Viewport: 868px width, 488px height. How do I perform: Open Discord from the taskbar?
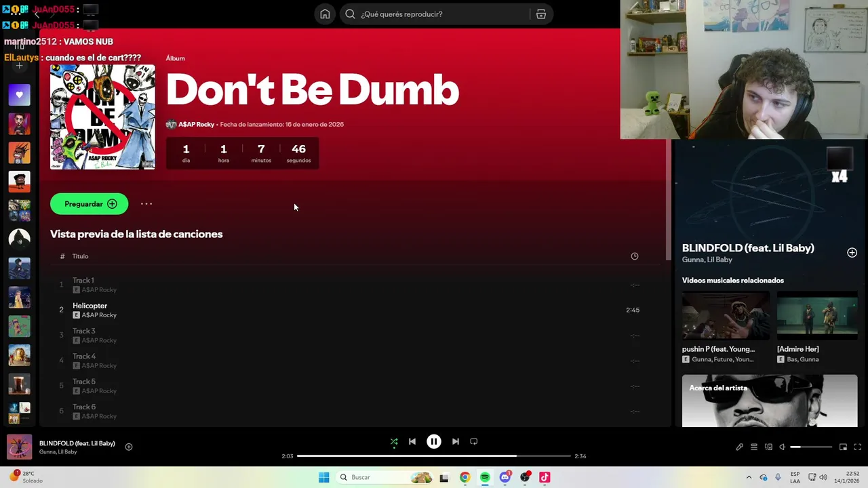click(505, 477)
